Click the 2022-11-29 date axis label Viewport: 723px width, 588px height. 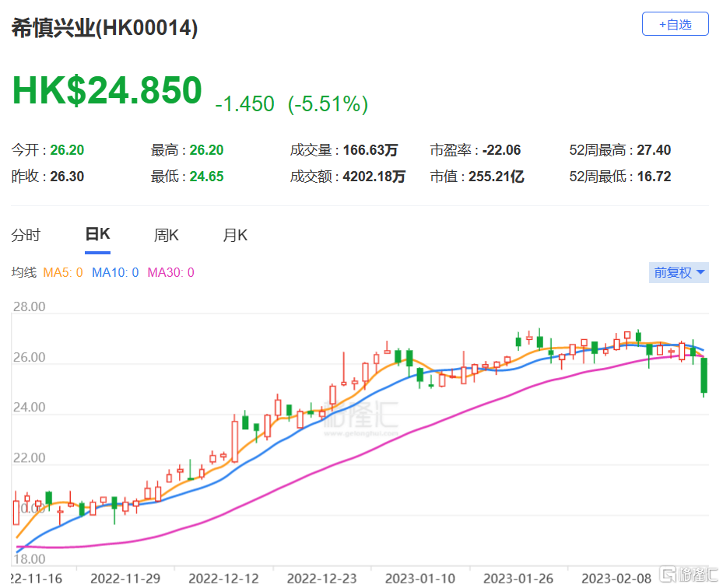(x=125, y=579)
